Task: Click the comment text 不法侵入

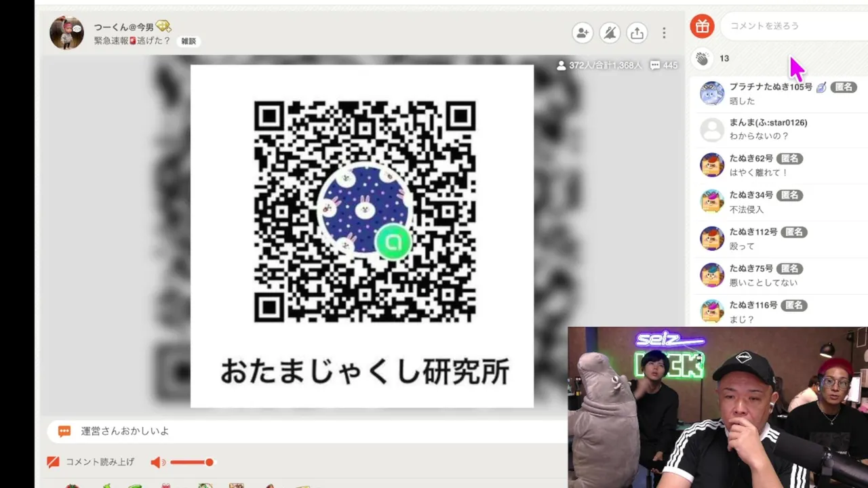Action: tap(747, 209)
